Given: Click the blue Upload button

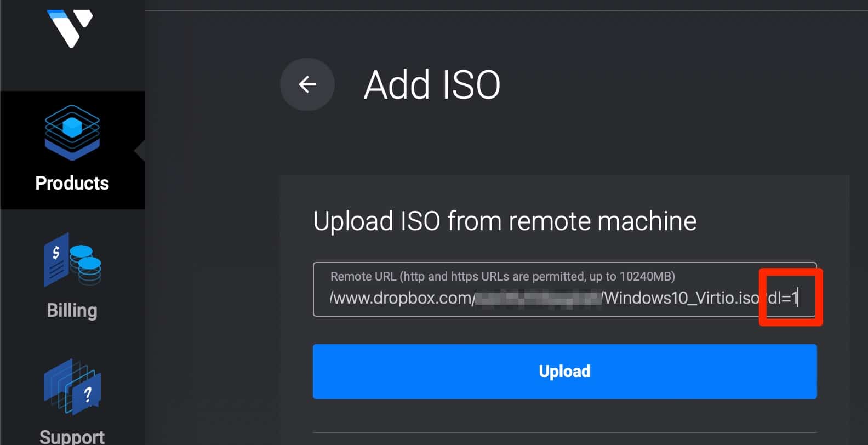Looking at the screenshot, I should (x=564, y=372).
